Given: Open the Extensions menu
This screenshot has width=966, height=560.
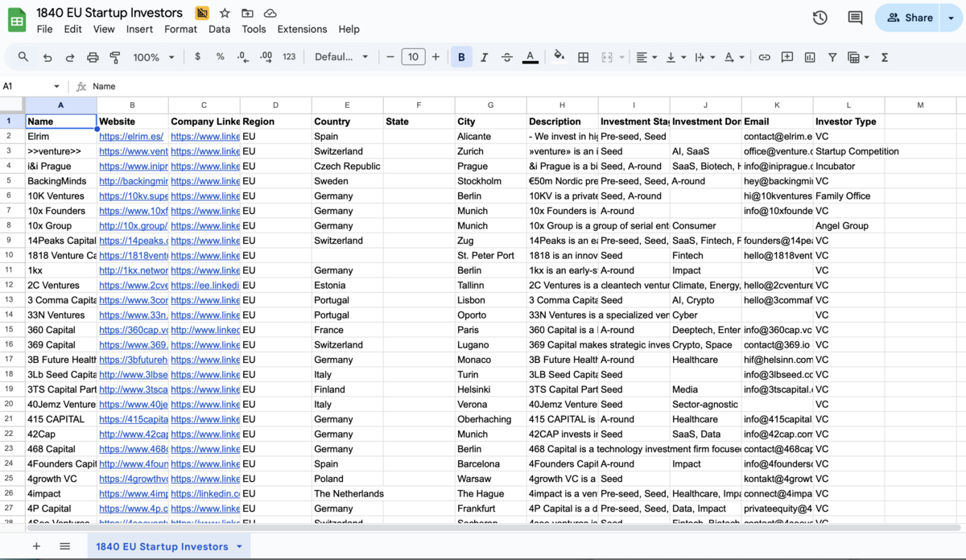Looking at the screenshot, I should (x=302, y=29).
